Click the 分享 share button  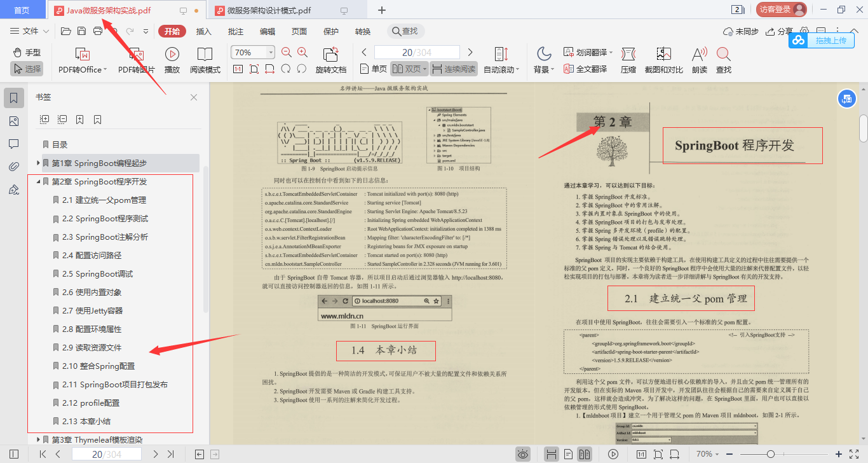point(780,31)
